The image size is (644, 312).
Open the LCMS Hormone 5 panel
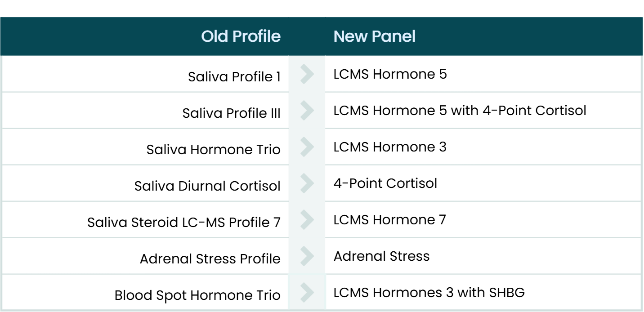coord(390,74)
